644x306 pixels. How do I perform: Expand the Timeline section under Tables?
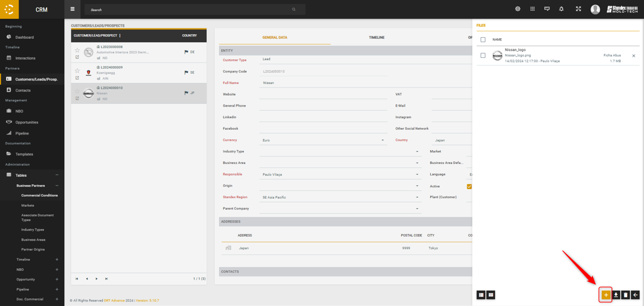57,260
